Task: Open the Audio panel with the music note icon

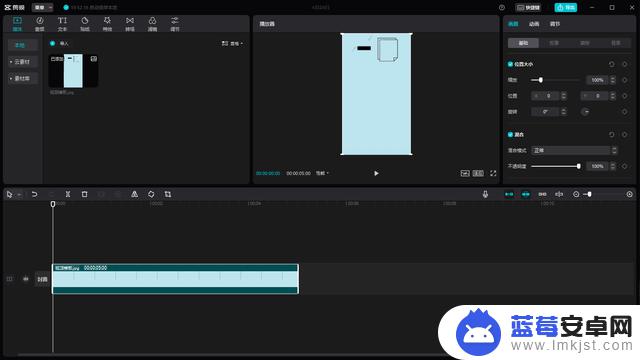Action: point(40,24)
